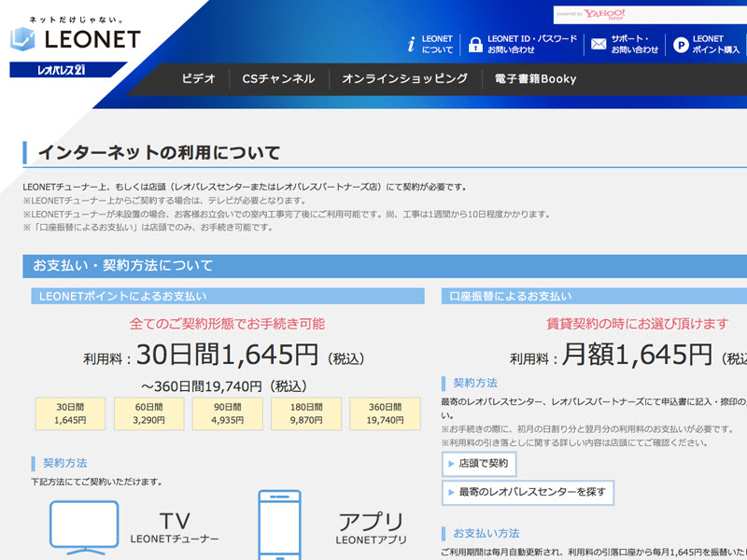The height and width of the screenshot is (560, 747).
Task: Click the ～360日間19,740円（税込） text
Action: (x=224, y=386)
